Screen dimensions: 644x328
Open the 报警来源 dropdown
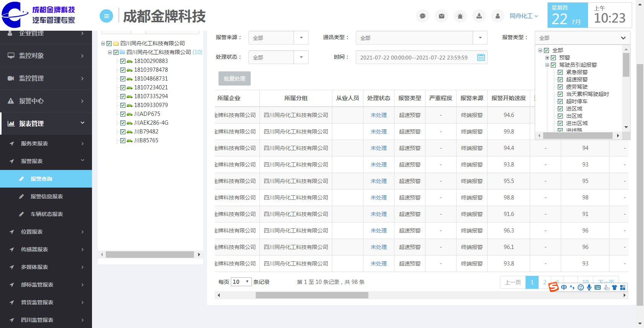pyautogui.click(x=301, y=38)
